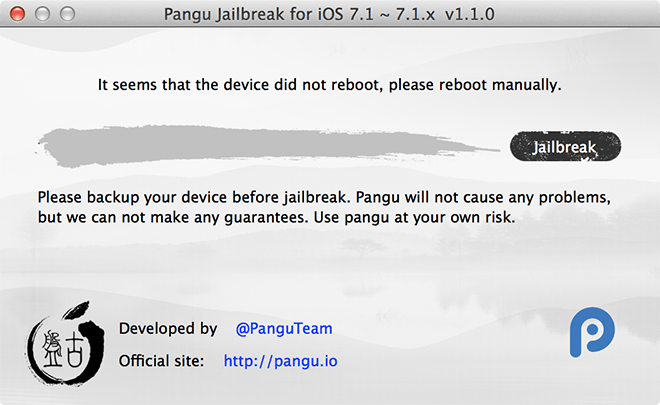660x405 pixels.
Task: Click the Jailbreak button
Action: 565,147
